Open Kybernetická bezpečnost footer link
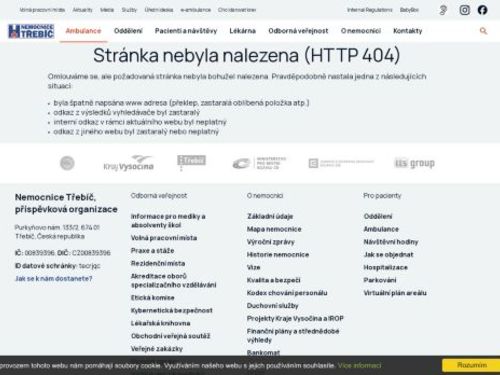 [x=171, y=310]
